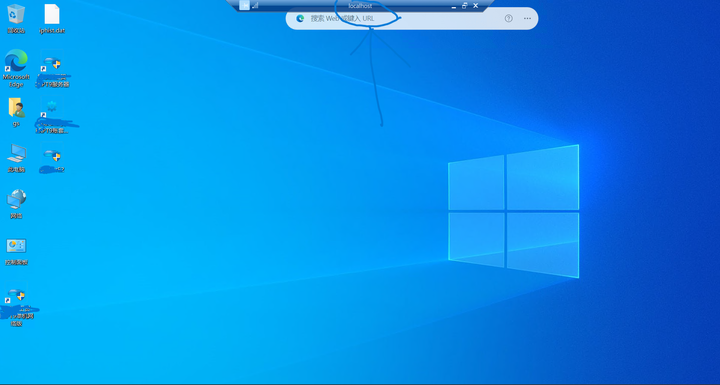
Task: Click the pin icon on remote connection bar
Action: (x=244, y=5)
